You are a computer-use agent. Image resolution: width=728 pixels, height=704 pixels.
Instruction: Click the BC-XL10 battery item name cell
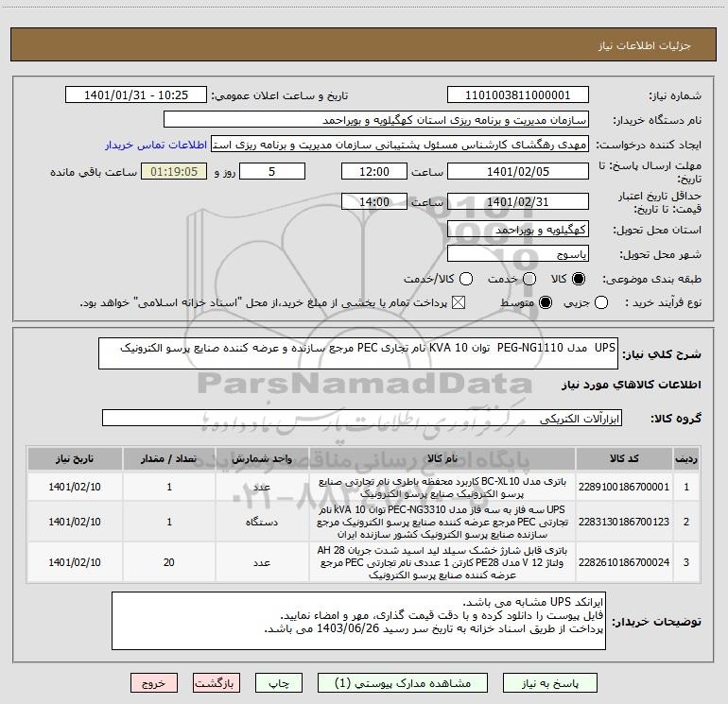point(442,488)
